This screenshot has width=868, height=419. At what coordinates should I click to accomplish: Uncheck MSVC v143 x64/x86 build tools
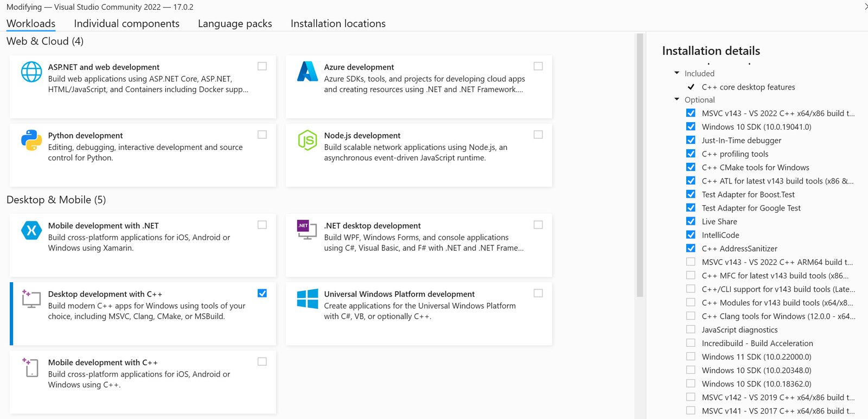click(x=691, y=113)
